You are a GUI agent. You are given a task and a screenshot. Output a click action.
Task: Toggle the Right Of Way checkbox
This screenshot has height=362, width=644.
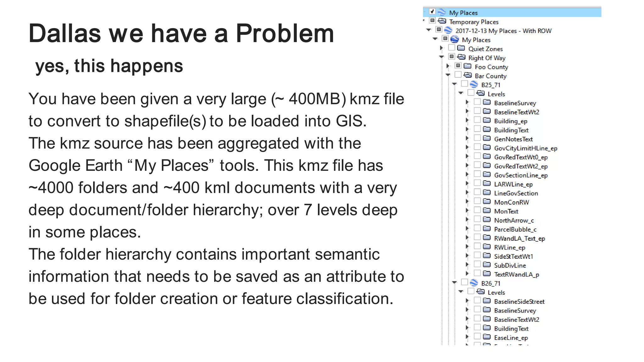452,57
